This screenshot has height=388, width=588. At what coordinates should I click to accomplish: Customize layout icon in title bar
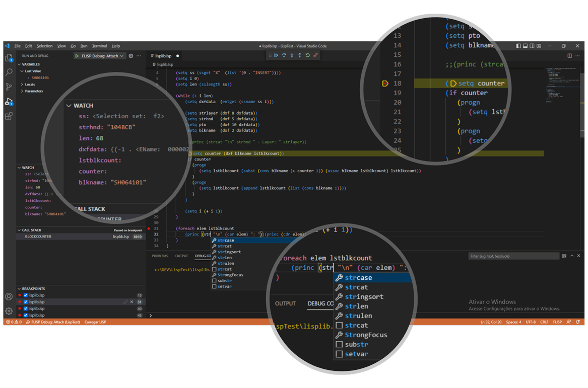539,46
